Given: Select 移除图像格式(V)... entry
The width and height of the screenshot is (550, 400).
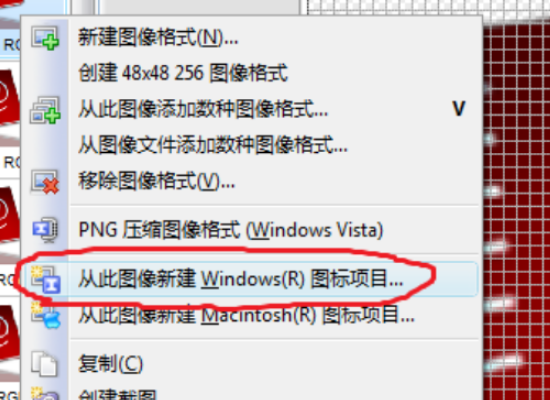Looking at the screenshot, I should pyautogui.click(x=156, y=181).
